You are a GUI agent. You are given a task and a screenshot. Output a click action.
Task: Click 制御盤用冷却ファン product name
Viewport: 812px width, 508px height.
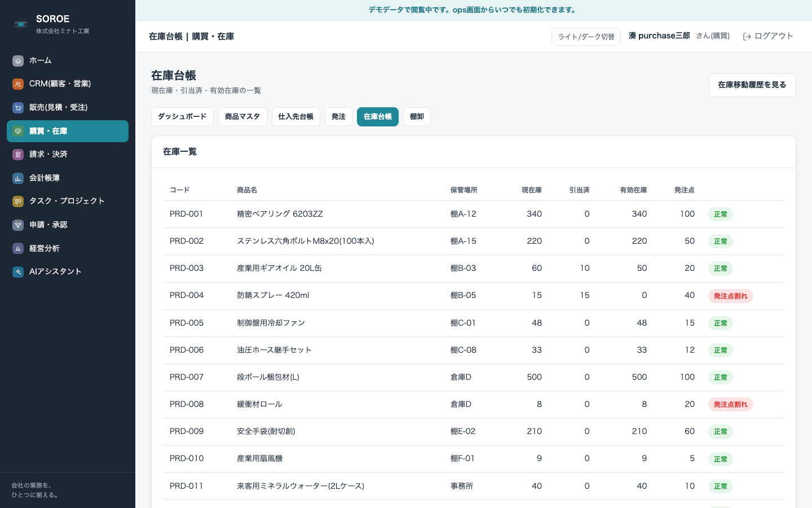pyautogui.click(x=271, y=323)
